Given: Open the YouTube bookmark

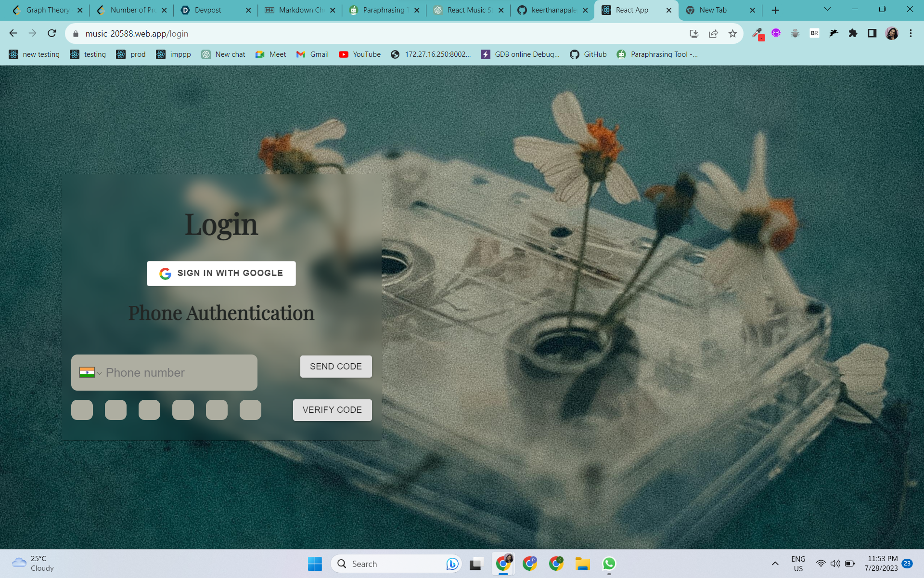Looking at the screenshot, I should (x=360, y=54).
